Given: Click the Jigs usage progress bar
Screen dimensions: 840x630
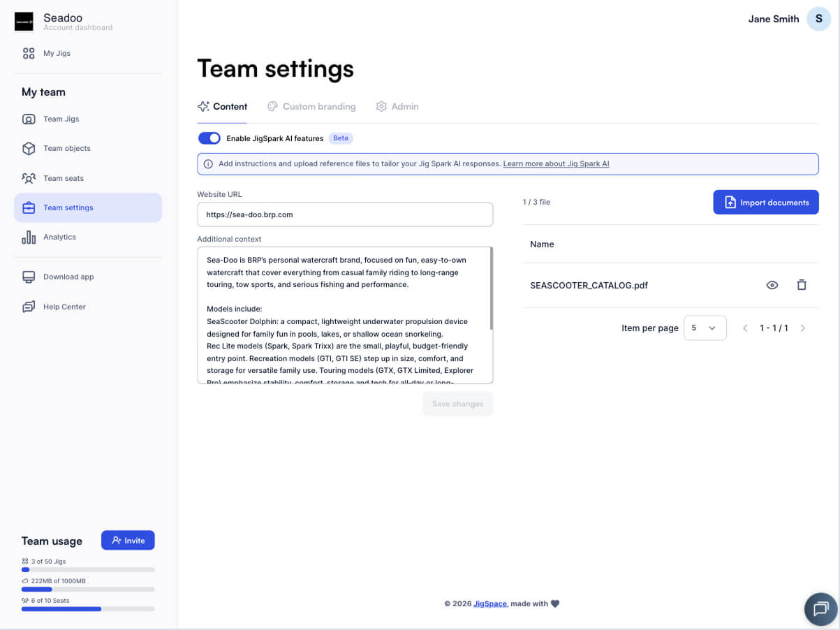Looking at the screenshot, I should point(88,570).
